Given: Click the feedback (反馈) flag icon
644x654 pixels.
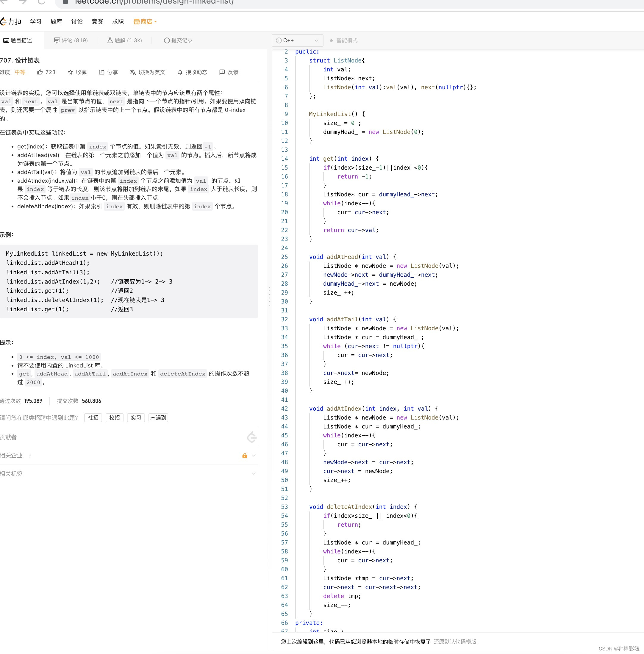Looking at the screenshot, I should (x=222, y=72).
